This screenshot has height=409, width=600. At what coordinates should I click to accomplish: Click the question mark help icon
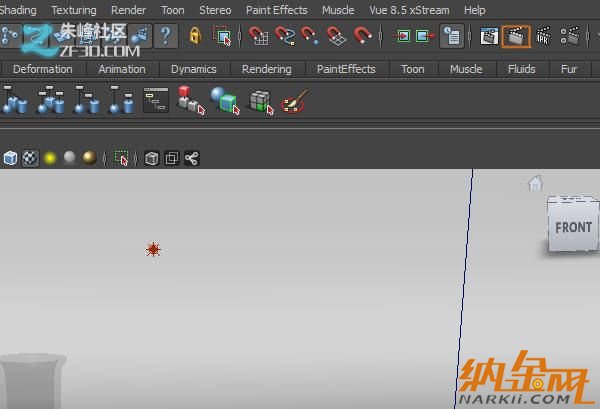[x=166, y=37]
